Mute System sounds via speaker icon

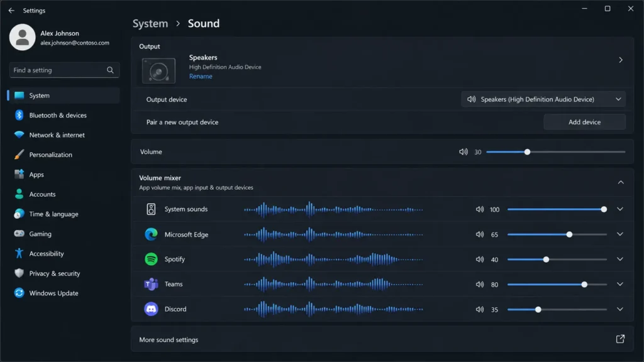(480, 209)
